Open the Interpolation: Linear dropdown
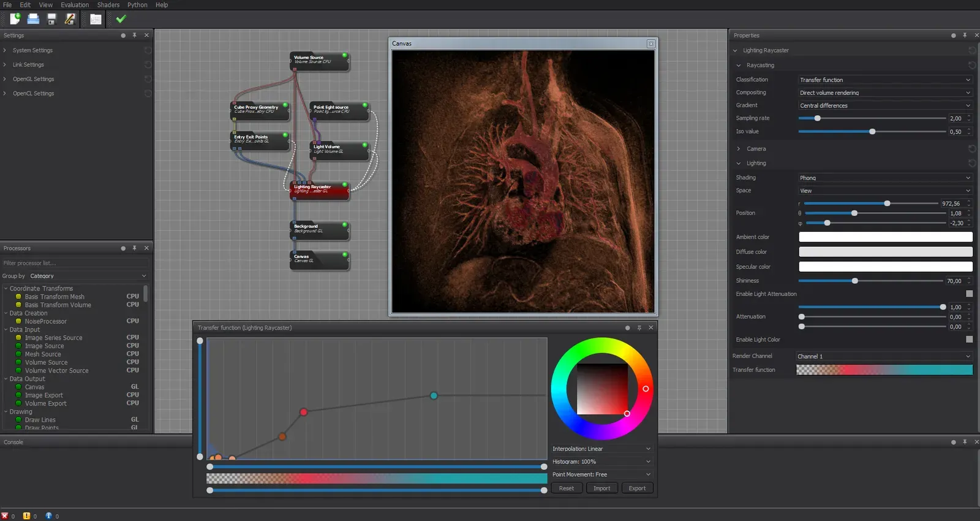 click(x=601, y=449)
